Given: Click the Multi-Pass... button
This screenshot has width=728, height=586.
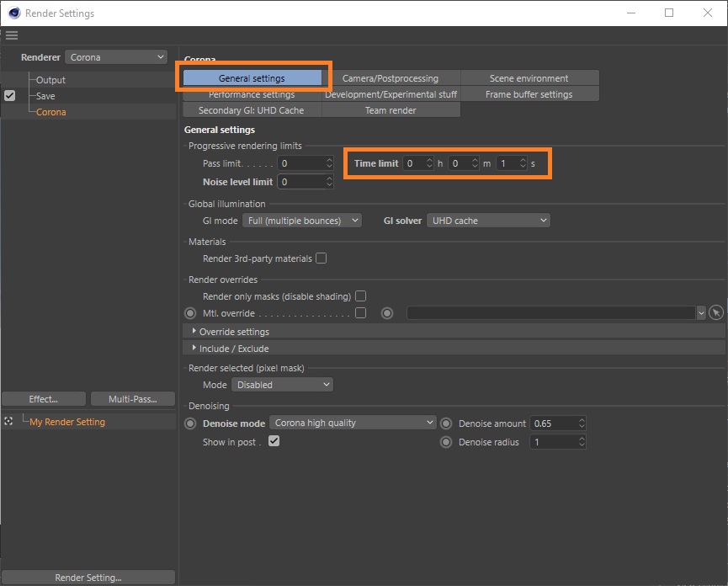Looking at the screenshot, I should [133, 399].
